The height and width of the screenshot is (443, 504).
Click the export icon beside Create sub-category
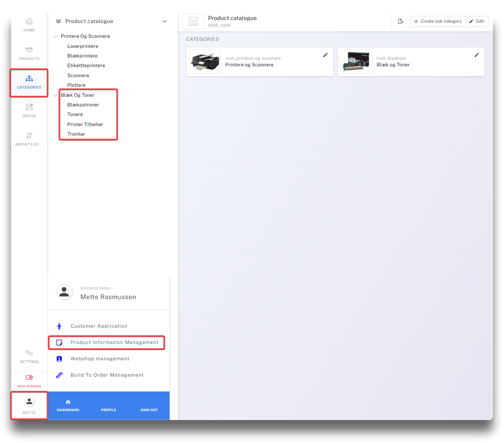point(401,22)
